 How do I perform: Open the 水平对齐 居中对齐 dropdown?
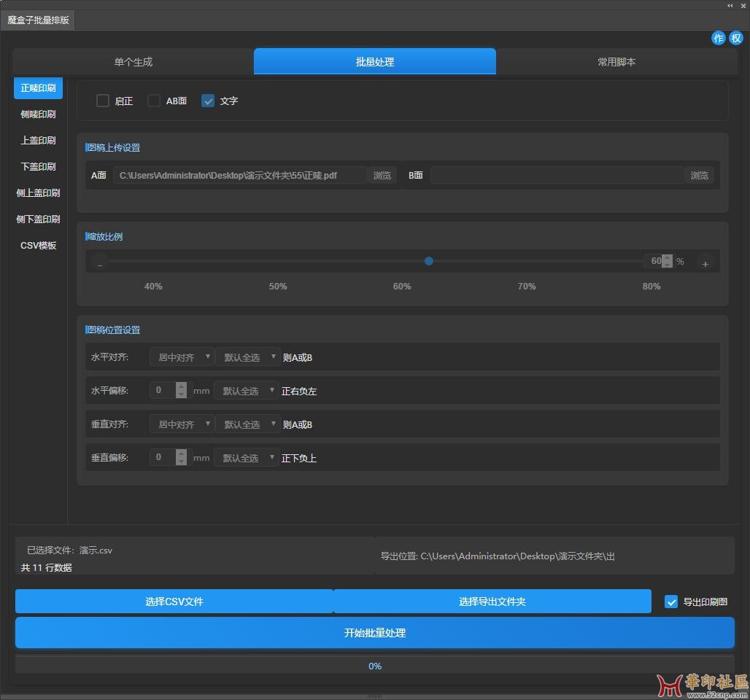[x=181, y=357]
